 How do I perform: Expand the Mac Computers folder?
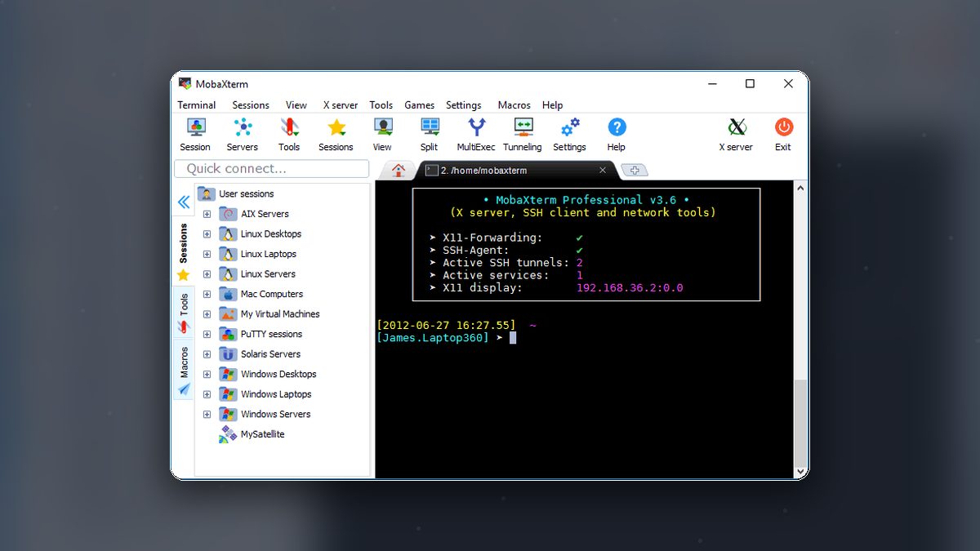[x=207, y=294]
